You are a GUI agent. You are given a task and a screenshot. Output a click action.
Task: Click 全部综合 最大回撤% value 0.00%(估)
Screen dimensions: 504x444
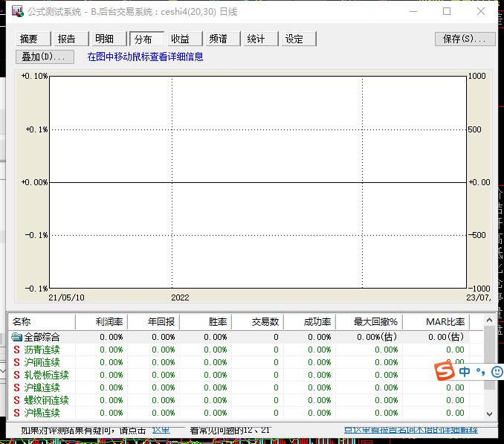[377, 337]
